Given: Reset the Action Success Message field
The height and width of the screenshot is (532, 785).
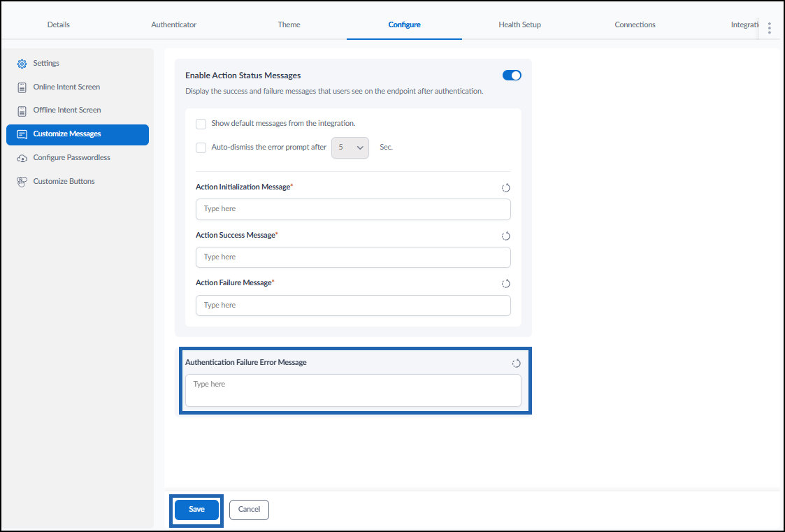Looking at the screenshot, I should point(505,236).
